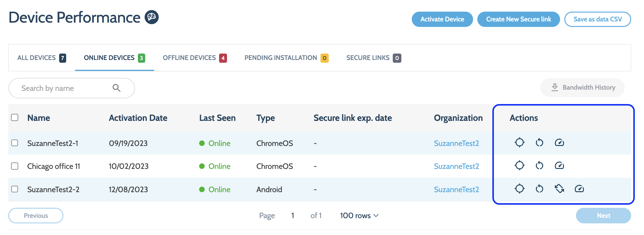Sort by Last Seen column header
The height and width of the screenshot is (235, 644).
pyautogui.click(x=217, y=118)
